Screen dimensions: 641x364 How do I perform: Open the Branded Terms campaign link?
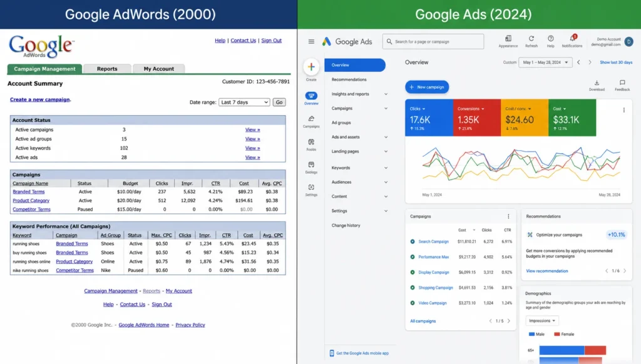point(29,191)
